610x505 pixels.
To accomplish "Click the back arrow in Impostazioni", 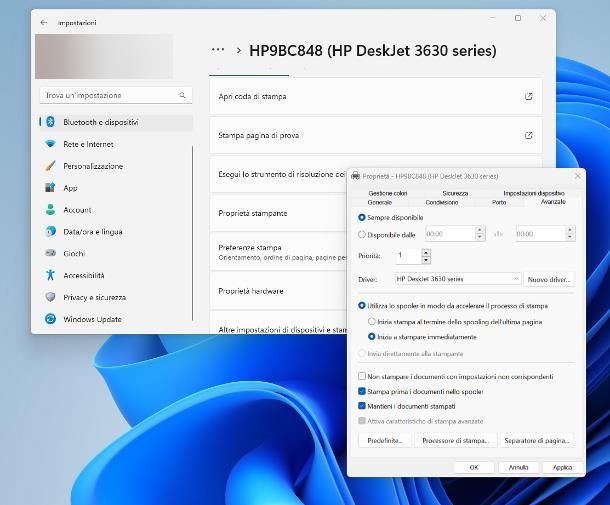I will coord(44,23).
